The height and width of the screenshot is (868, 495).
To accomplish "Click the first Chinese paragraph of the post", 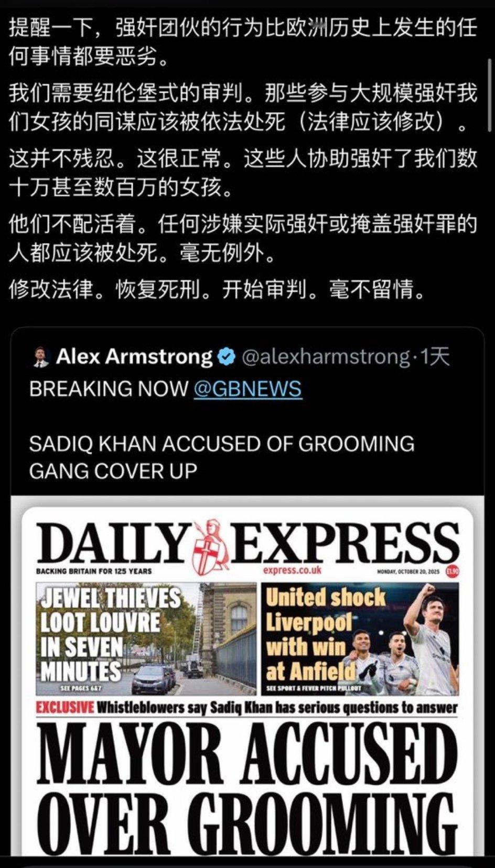I will click(x=242, y=42).
